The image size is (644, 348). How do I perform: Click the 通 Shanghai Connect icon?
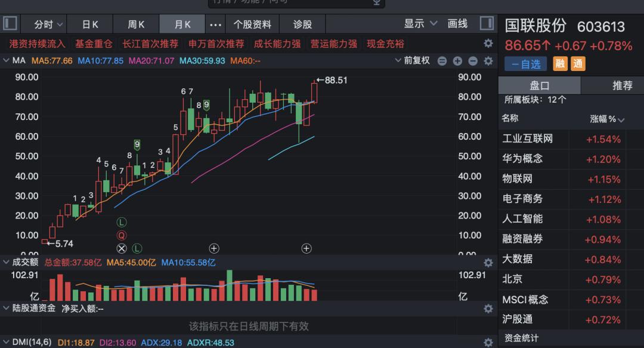pyautogui.click(x=577, y=63)
